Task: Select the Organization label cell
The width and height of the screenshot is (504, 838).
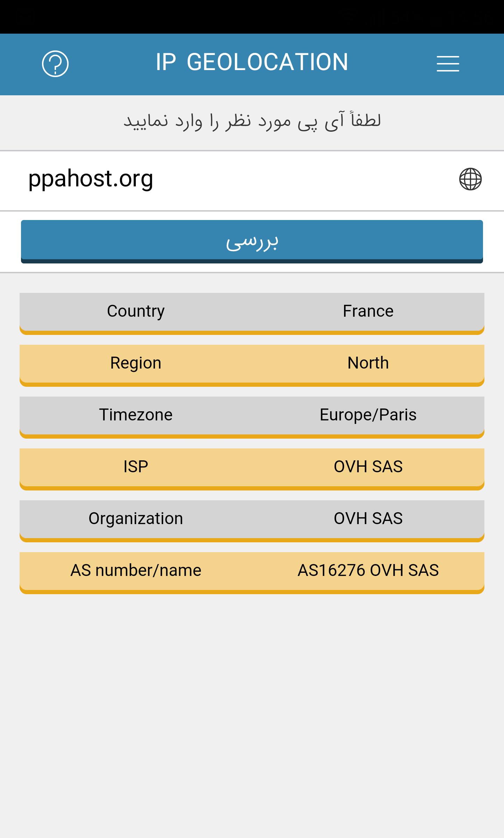Action: pos(136,518)
